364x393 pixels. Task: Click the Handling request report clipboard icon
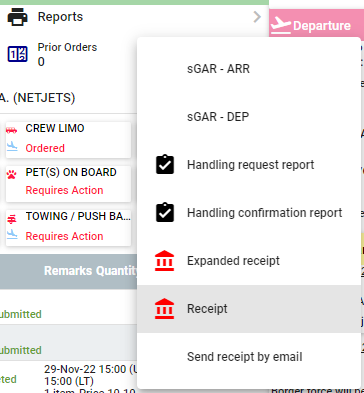165,164
